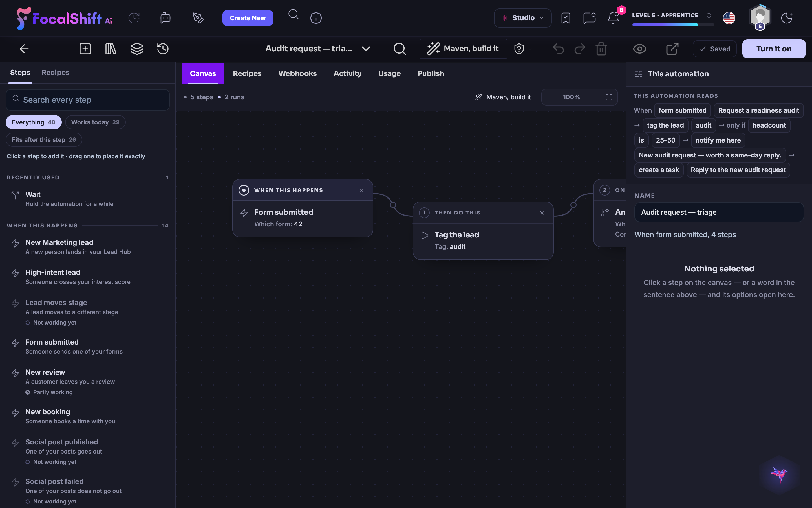The image size is (812, 508).
Task: Select the pen nib tool icon
Action: (198, 18)
